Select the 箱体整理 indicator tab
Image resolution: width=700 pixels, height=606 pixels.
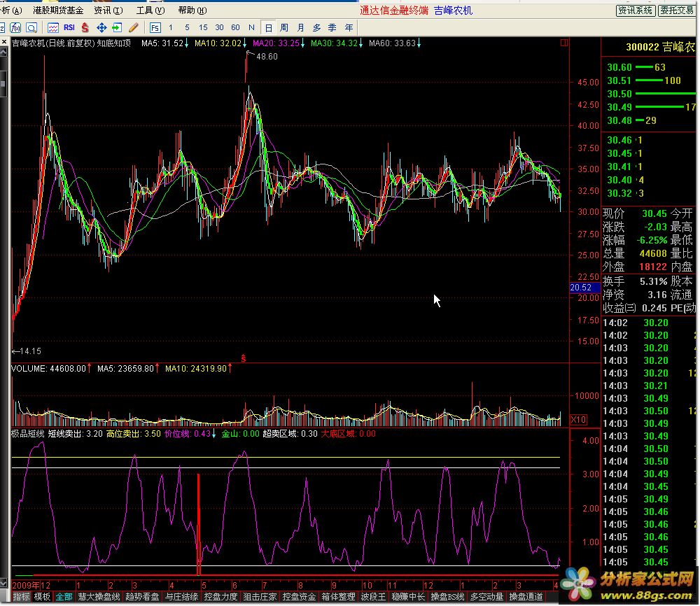[x=339, y=597]
